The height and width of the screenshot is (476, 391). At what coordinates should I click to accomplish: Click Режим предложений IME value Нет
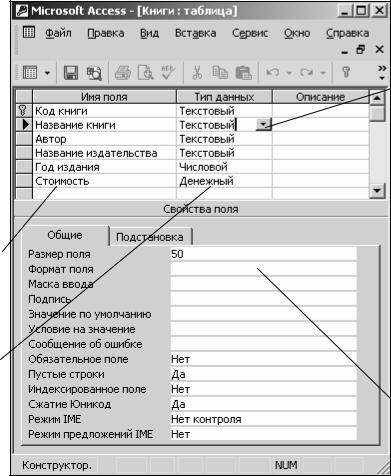pos(263,434)
